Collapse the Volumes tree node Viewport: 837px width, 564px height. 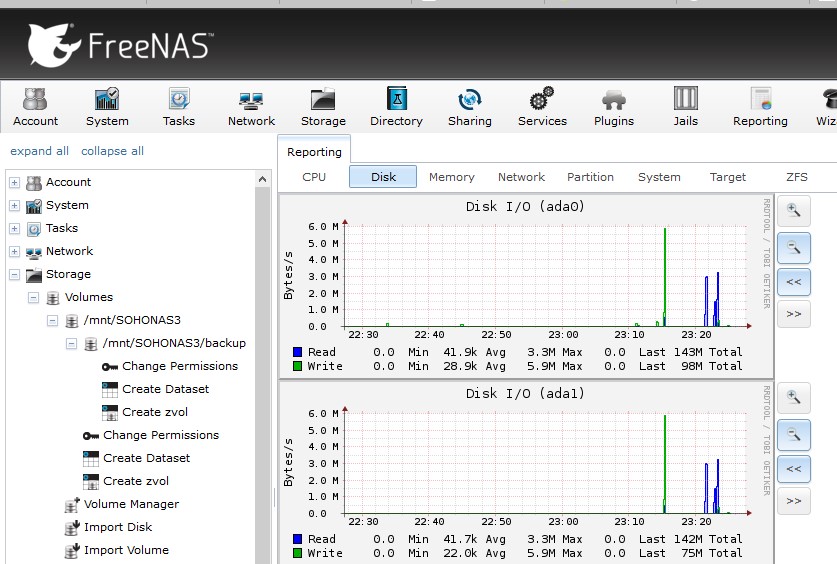34,298
